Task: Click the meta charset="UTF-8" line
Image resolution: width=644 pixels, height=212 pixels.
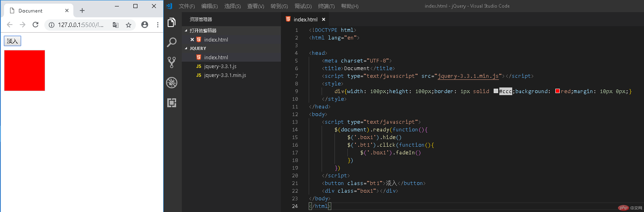Action: click(x=357, y=60)
